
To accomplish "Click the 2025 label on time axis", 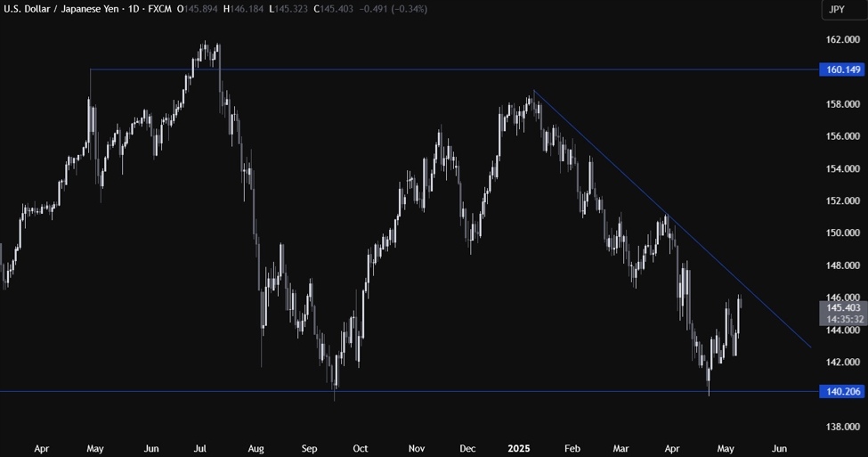I will click(519, 448).
